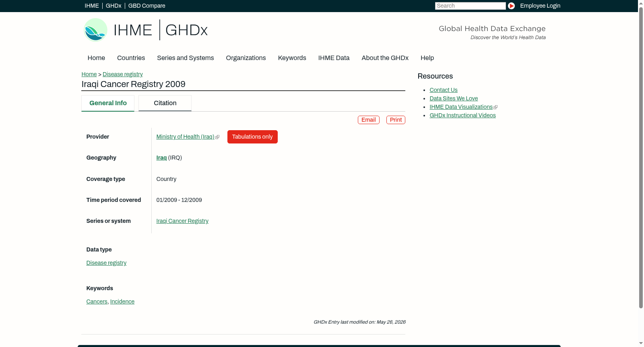Open the Disease registry data type link

106,263
